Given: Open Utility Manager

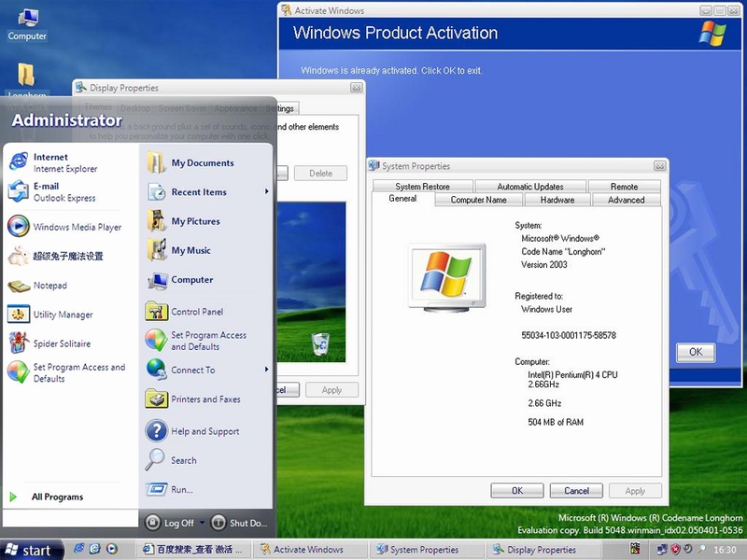Looking at the screenshot, I should click(50, 315).
